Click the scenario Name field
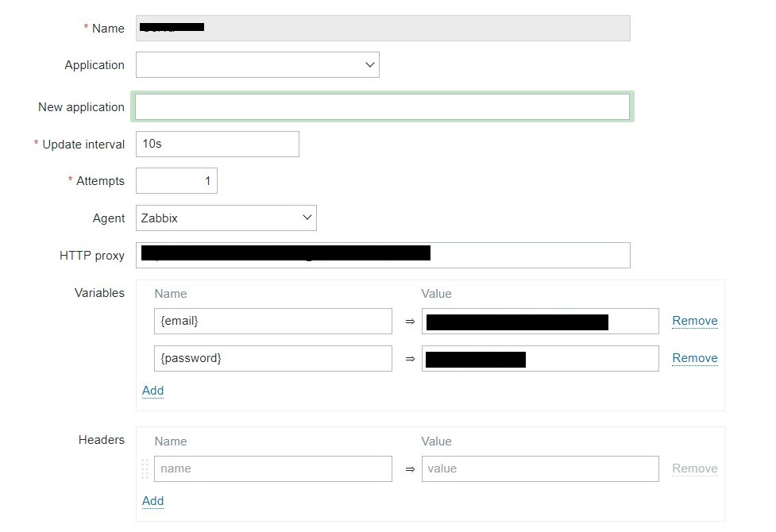 pos(382,29)
